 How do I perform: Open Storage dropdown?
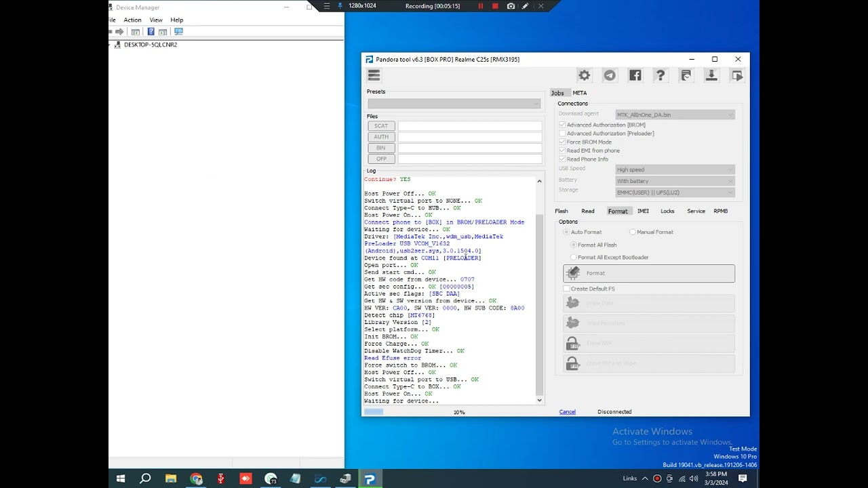pos(675,192)
